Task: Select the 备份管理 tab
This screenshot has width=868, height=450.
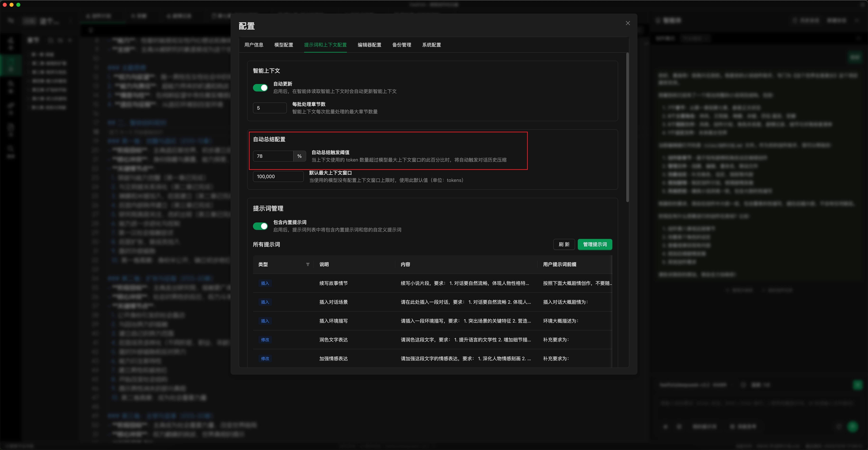Action: (x=401, y=45)
